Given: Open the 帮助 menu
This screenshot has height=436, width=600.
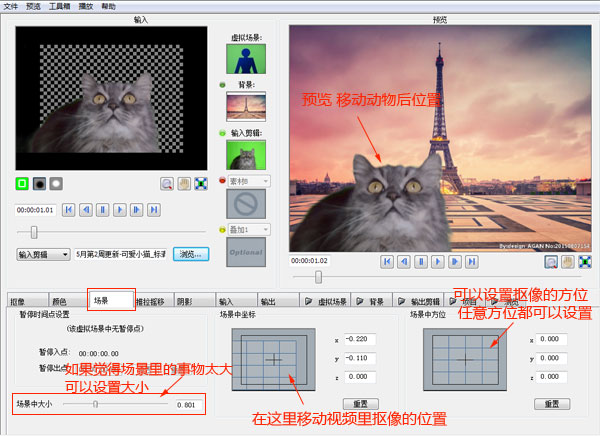Looking at the screenshot, I should click(108, 6).
